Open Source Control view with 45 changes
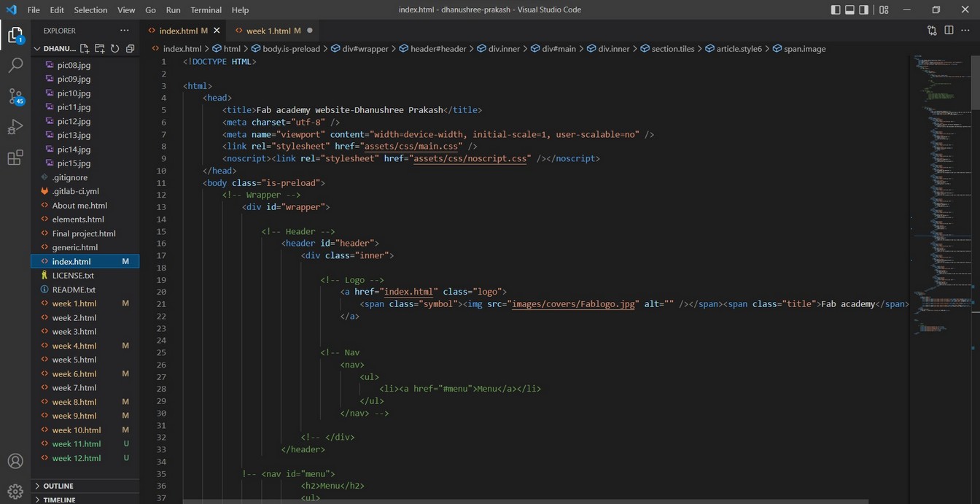 click(x=15, y=96)
